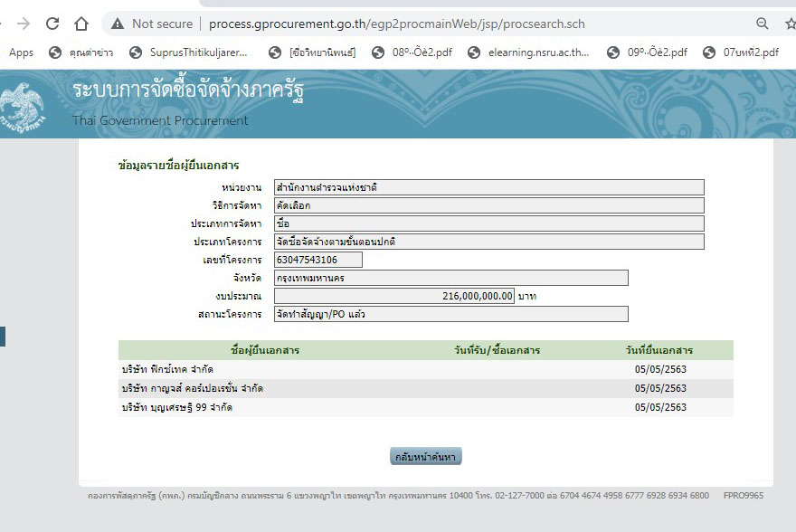Open the elearning.nsru.ac.th bookmark
The height and width of the screenshot is (532, 796).
(528, 52)
